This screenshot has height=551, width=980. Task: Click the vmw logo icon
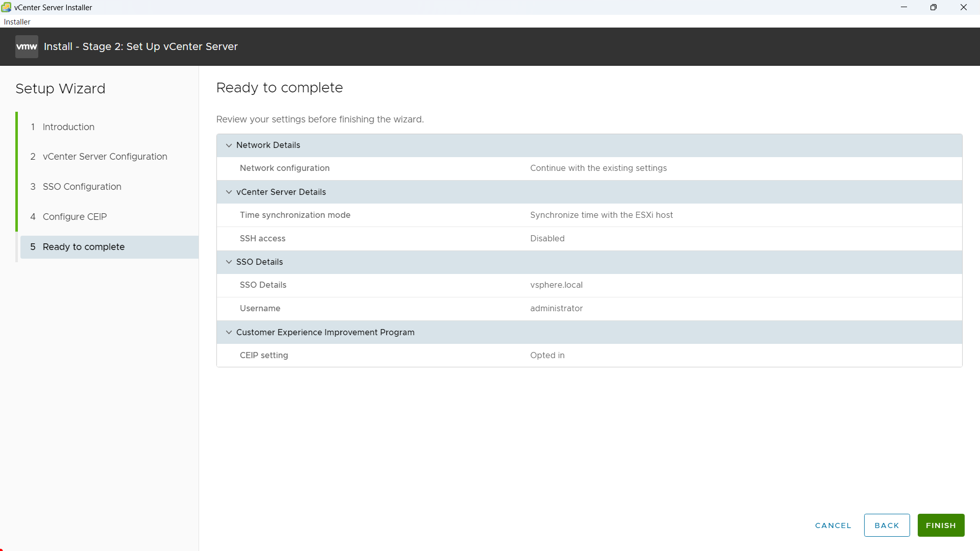(x=27, y=46)
